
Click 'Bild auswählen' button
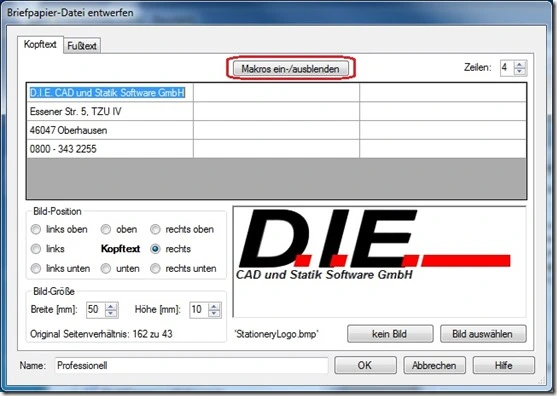[x=483, y=334]
